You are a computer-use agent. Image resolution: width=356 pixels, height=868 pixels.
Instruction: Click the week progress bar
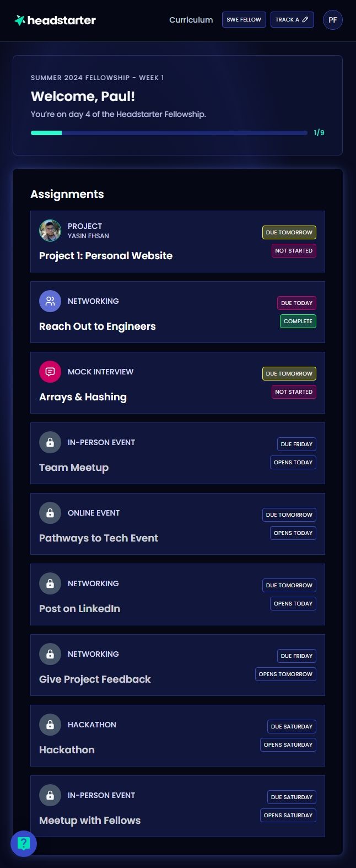coord(169,133)
